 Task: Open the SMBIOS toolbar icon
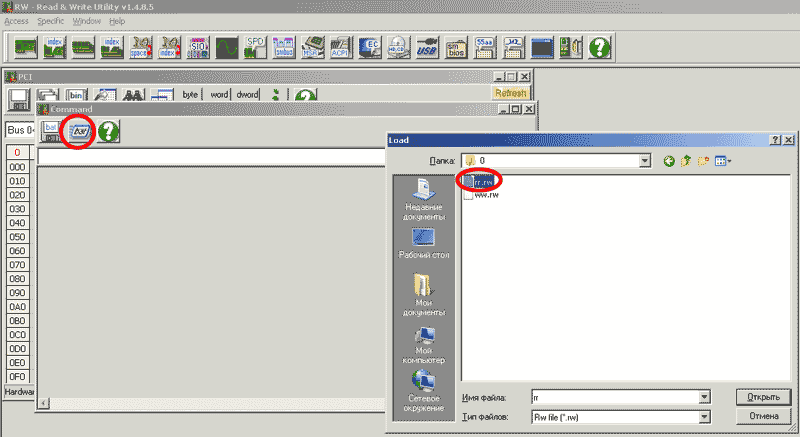456,46
